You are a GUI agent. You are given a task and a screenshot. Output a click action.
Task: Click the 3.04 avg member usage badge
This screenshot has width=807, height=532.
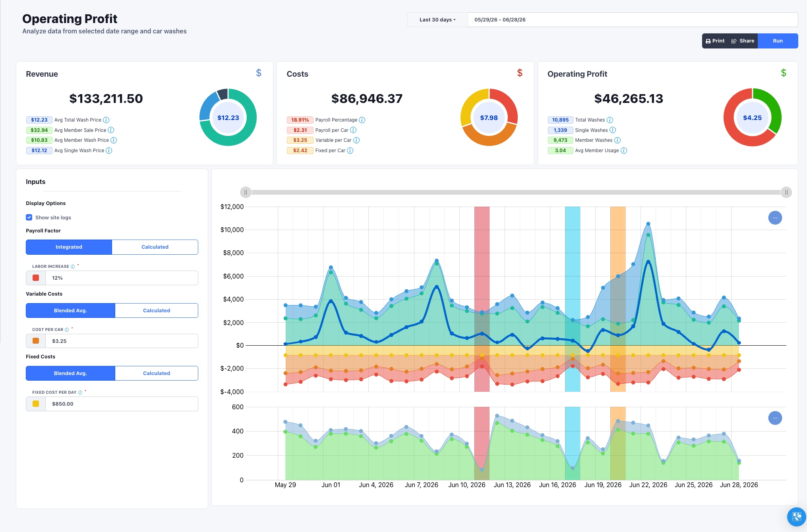coord(560,151)
